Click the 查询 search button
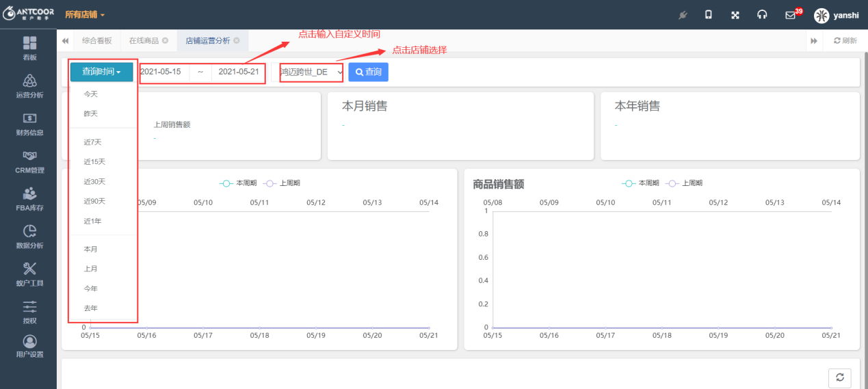The height and width of the screenshot is (389, 868). point(369,72)
